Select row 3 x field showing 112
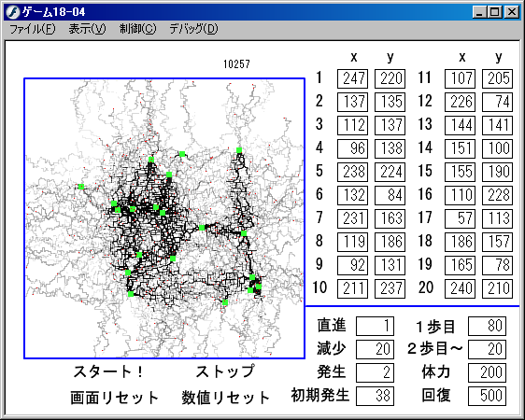This screenshot has width=525, height=420. point(352,125)
